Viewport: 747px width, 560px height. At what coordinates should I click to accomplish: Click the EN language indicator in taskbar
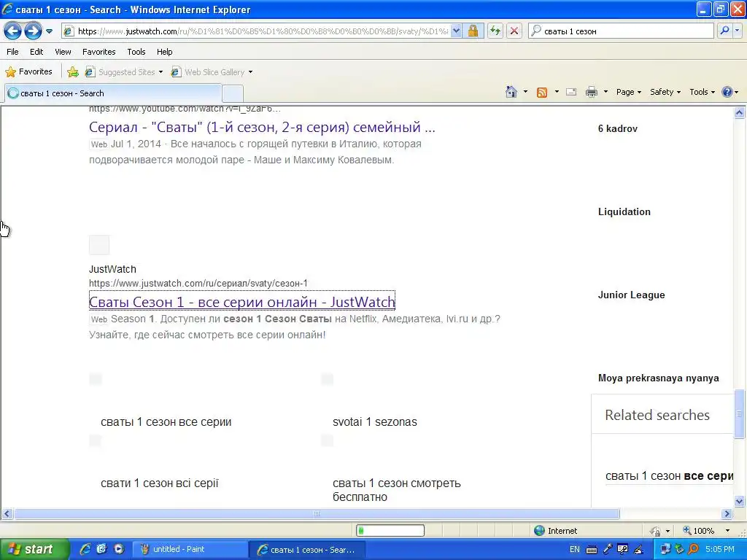[x=575, y=550]
